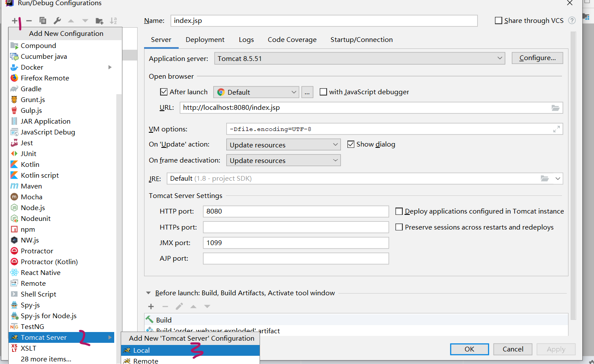Viewport: 594px width, 364px height.
Task: Open the Application server dropdown
Action: click(x=360, y=58)
